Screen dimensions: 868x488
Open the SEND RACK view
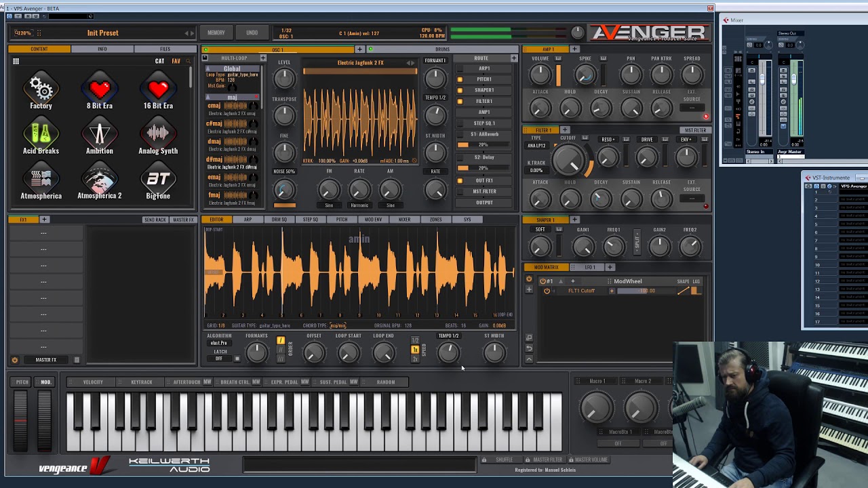click(x=155, y=220)
